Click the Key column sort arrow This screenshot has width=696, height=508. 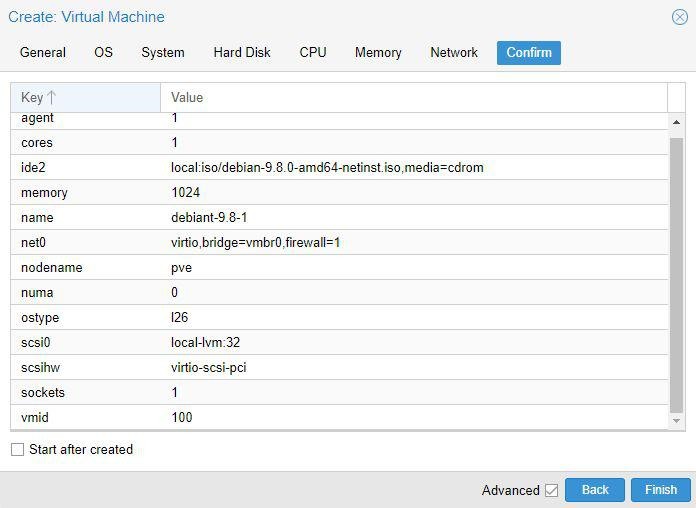pyautogui.click(x=52, y=98)
